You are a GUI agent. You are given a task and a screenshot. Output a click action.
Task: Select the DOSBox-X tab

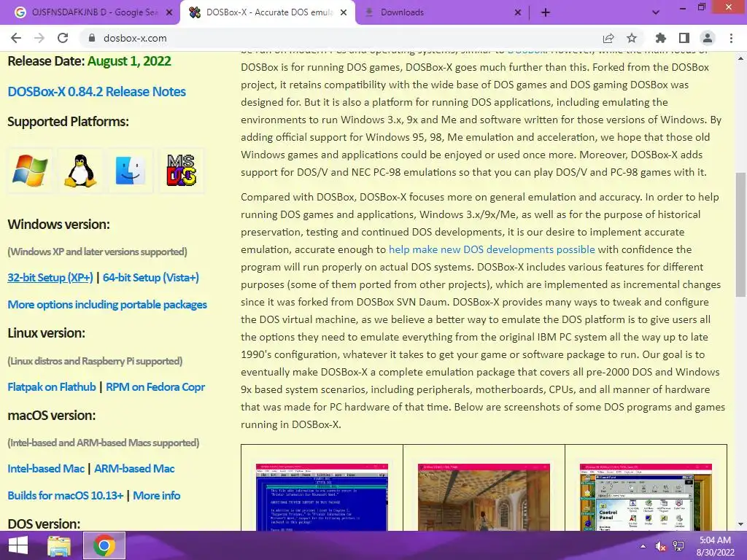[269, 12]
